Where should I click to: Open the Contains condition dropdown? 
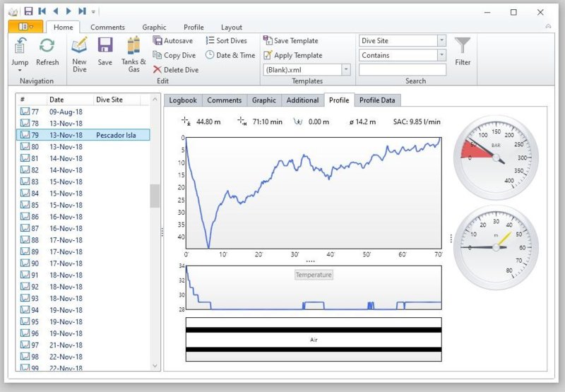[x=441, y=55]
